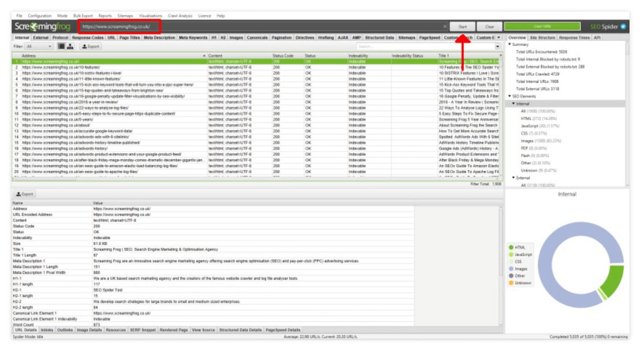The width and height of the screenshot is (644, 354).
Task: Open the overflow tab list arrow after Custom E
Action: tap(499, 38)
